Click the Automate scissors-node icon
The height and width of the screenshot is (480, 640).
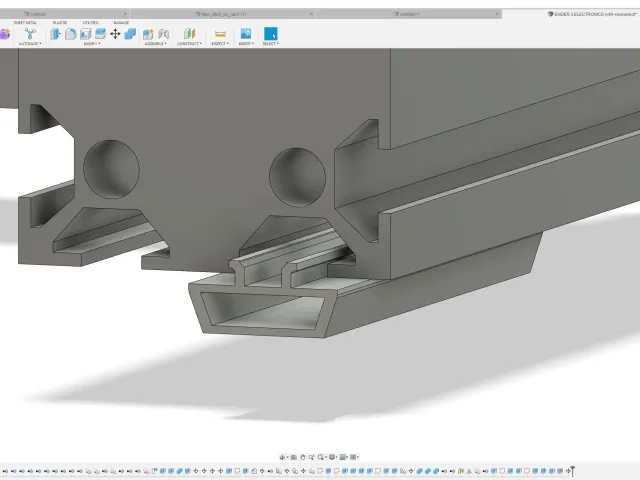click(x=30, y=33)
